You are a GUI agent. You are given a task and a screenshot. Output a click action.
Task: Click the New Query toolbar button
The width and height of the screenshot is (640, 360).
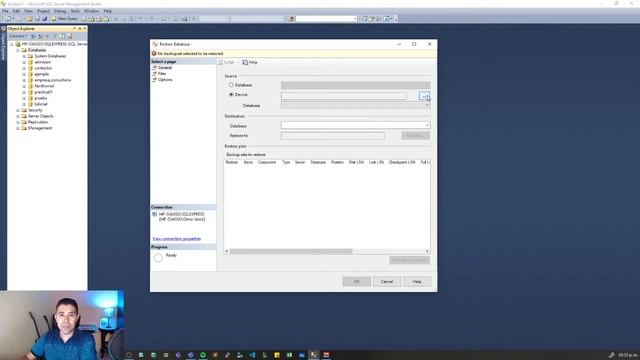[x=65, y=19]
